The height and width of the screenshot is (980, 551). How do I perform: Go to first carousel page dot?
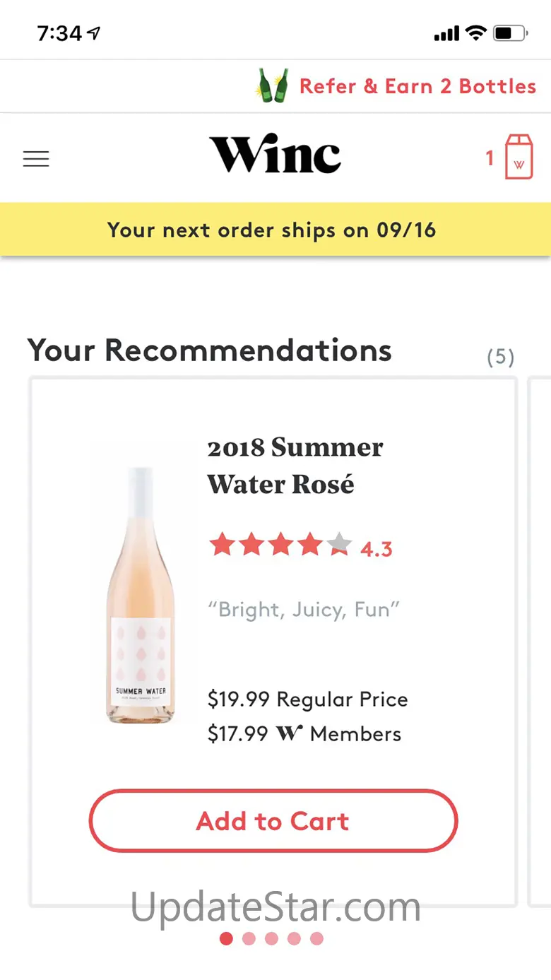click(226, 938)
